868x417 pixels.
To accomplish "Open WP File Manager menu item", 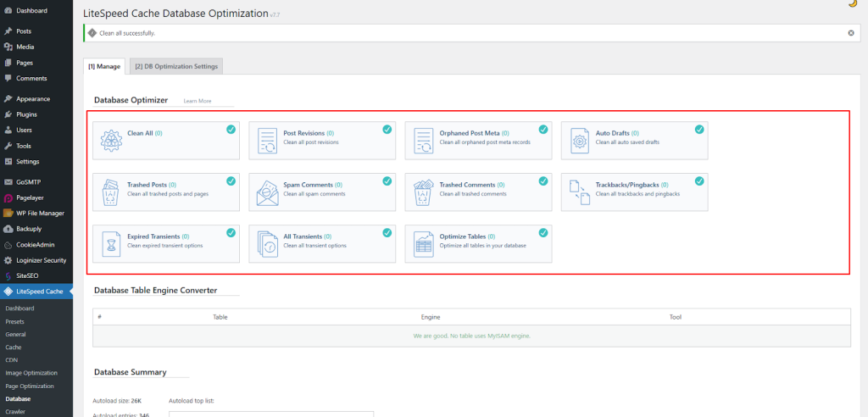I will (40, 213).
